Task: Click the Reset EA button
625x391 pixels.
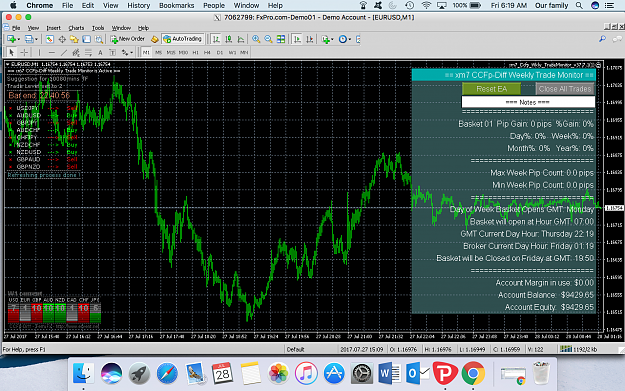Action: click(491, 89)
